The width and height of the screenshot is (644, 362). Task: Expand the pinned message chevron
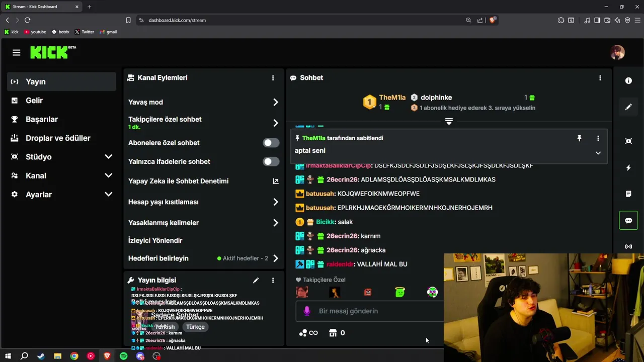pos(598,153)
